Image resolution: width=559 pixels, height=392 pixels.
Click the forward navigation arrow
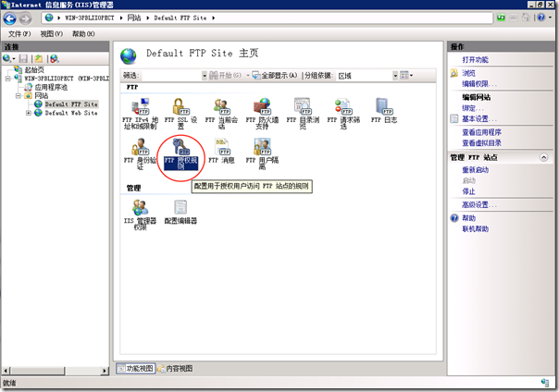(25, 18)
